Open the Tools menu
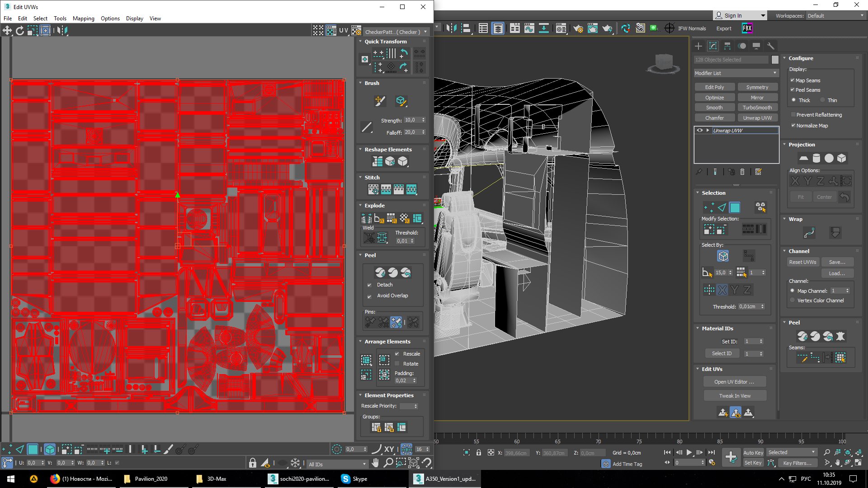 click(60, 19)
